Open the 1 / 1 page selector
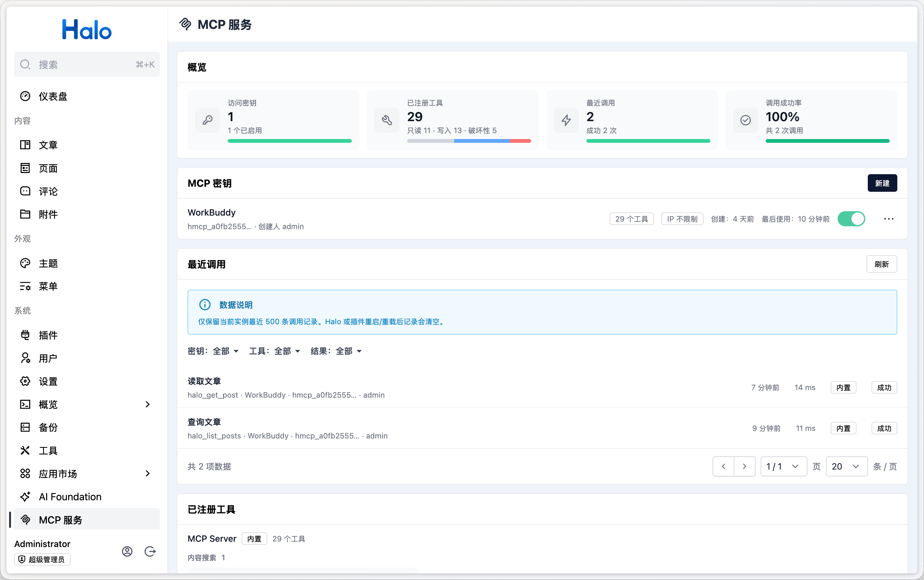The image size is (924, 580). (x=784, y=466)
